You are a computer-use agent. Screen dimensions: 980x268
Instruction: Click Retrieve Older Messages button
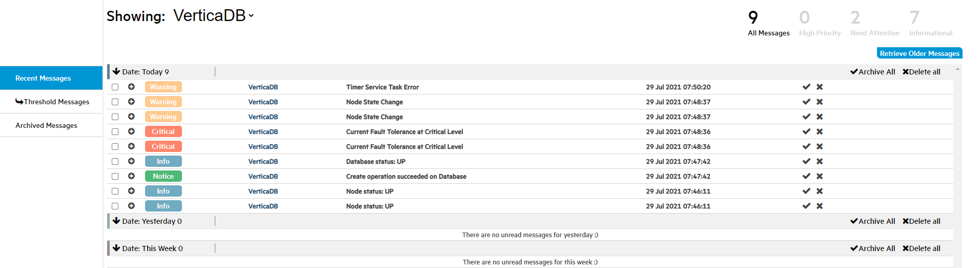coord(919,53)
